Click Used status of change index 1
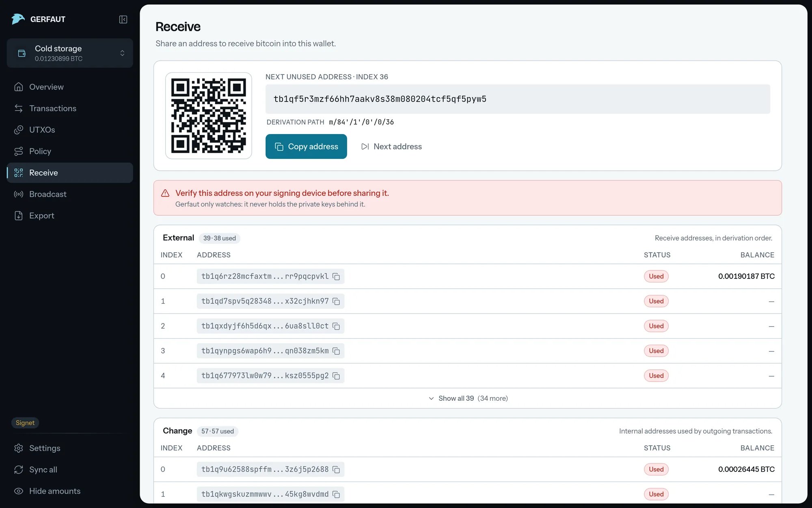The width and height of the screenshot is (812, 508). tap(656, 494)
